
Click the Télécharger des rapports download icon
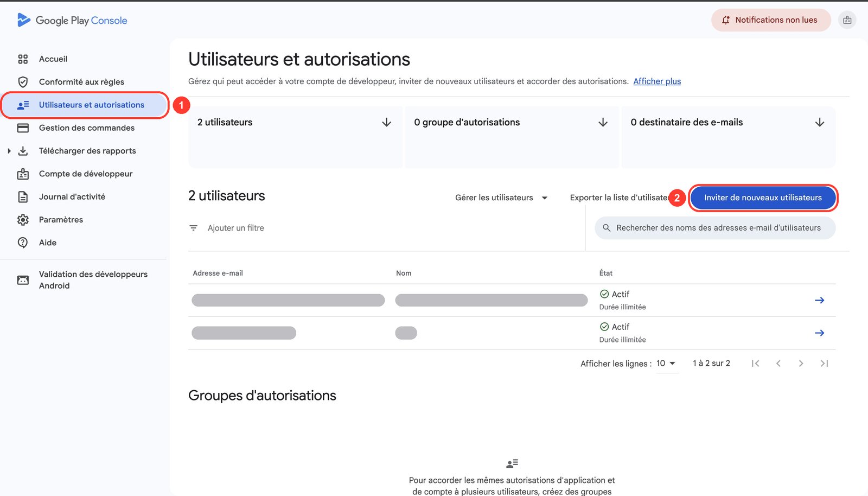pyautogui.click(x=23, y=151)
